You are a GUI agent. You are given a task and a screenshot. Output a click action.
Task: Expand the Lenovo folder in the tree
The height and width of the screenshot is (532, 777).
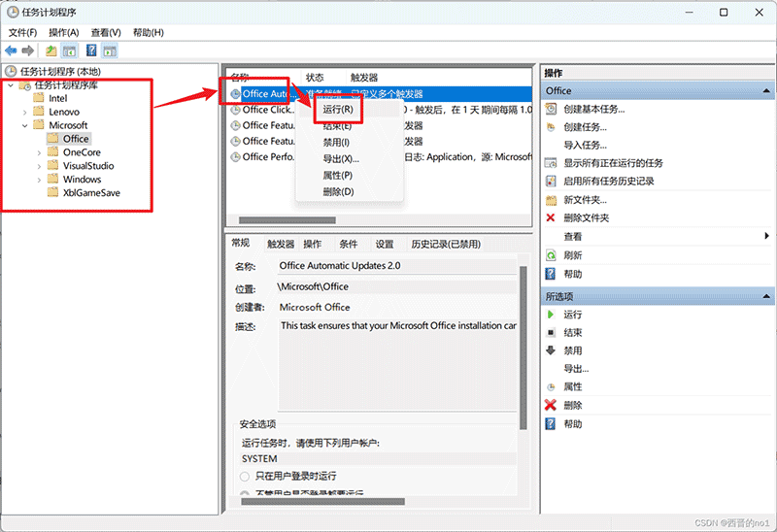(x=25, y=112)
